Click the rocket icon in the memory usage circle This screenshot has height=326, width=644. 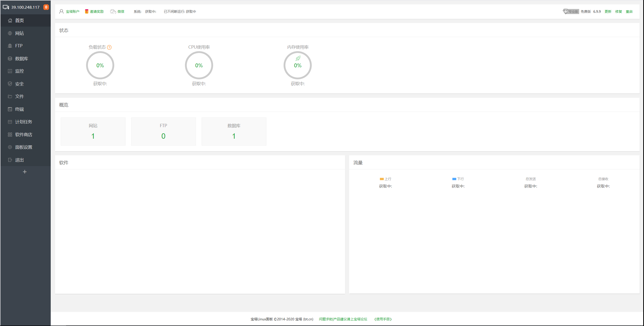point(298,58)
